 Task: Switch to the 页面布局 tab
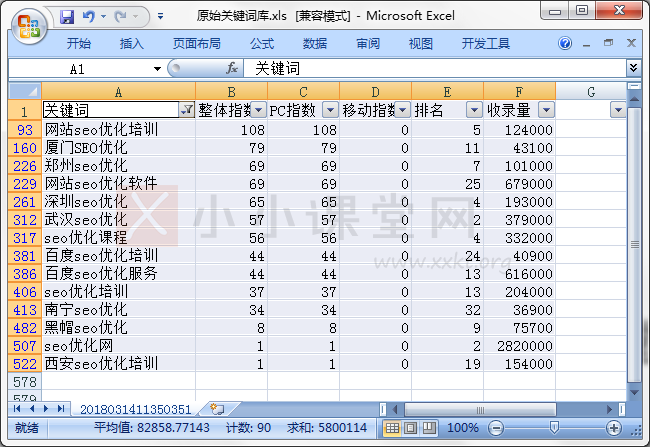[196, 44]
